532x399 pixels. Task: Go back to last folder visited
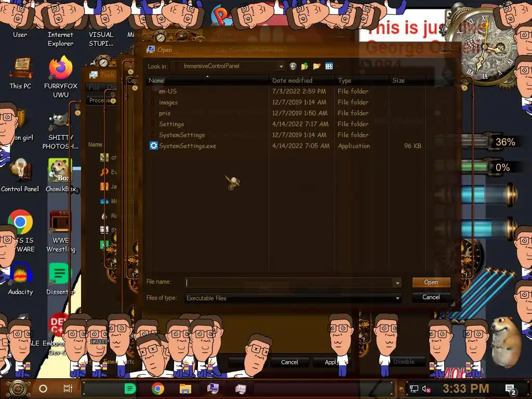(x=293, y=66)
